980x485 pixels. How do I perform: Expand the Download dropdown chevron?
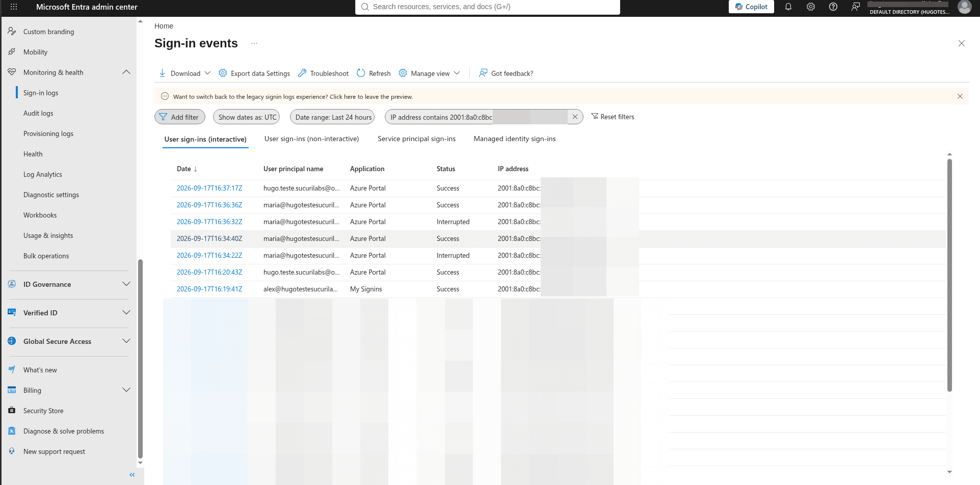pos(207,73)
